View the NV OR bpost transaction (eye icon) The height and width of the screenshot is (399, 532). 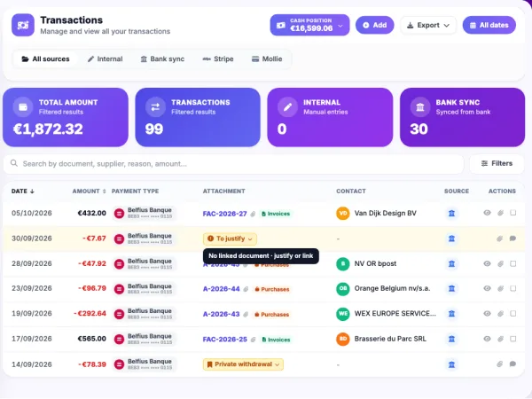tap(487, 263)
